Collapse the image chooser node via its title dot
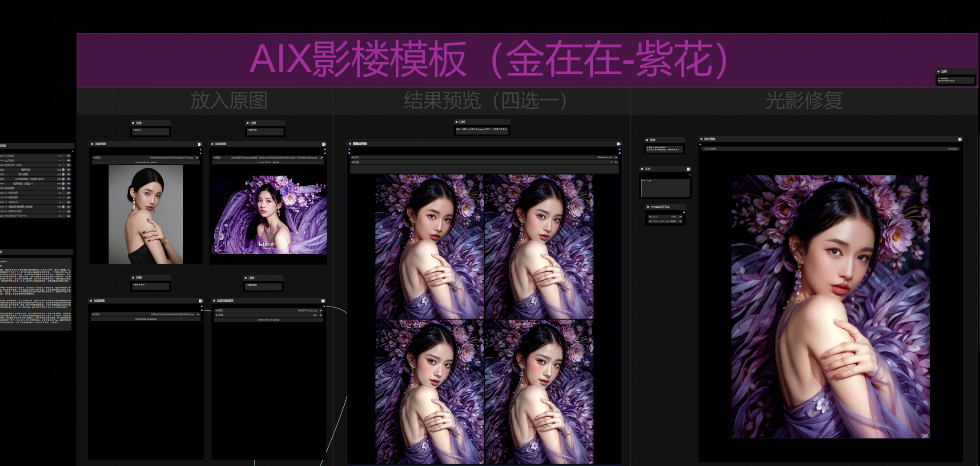Viewport: 980px width, 466px height. 350,143
